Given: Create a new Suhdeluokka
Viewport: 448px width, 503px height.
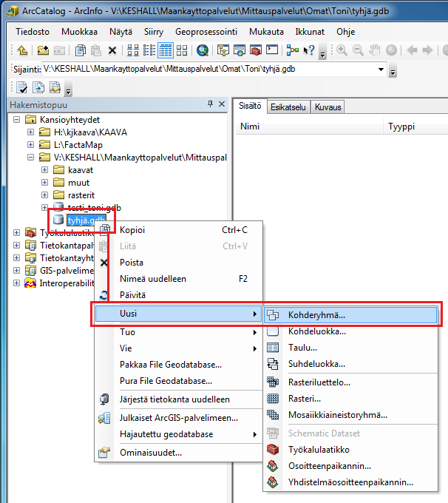Looking at the screenshot, I should [350, 365].
